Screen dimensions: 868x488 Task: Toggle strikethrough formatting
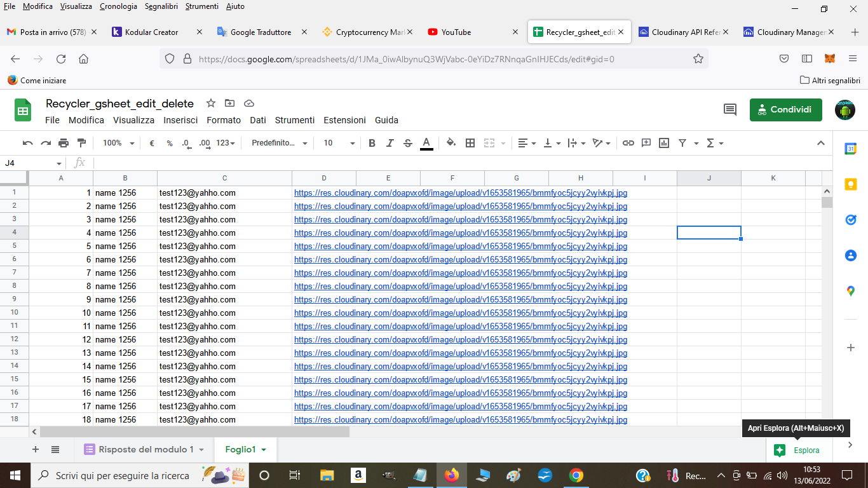click(408, 143)
